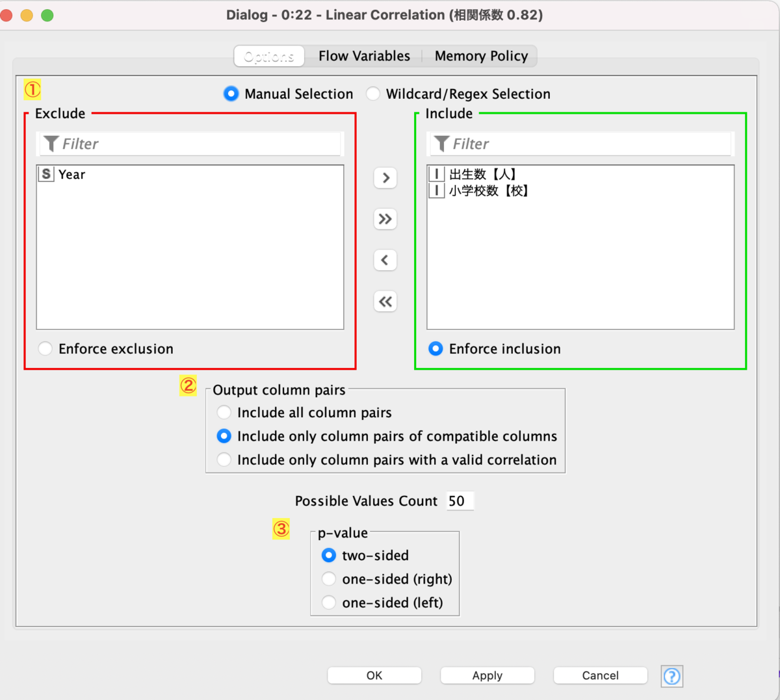
Task: Confirm the dialog with OK
Action: tap(374, 675)
